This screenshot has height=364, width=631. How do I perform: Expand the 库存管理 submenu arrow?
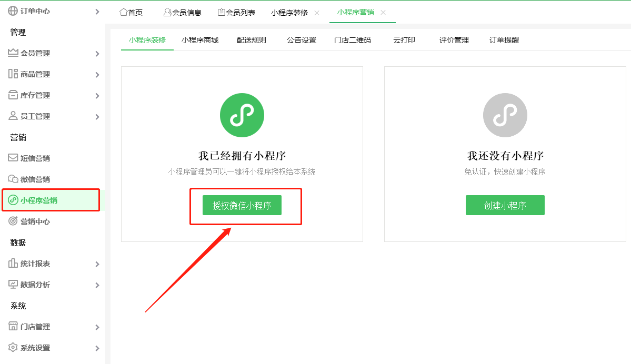click(x=97, y=96)
